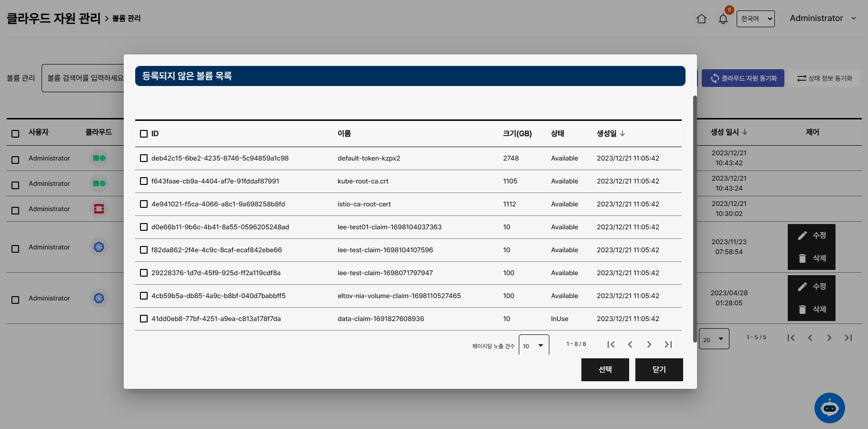Click 클라우드 자원 관리 breadcrumb
Viewport: 868px width, 429px height.
(54, 18)
